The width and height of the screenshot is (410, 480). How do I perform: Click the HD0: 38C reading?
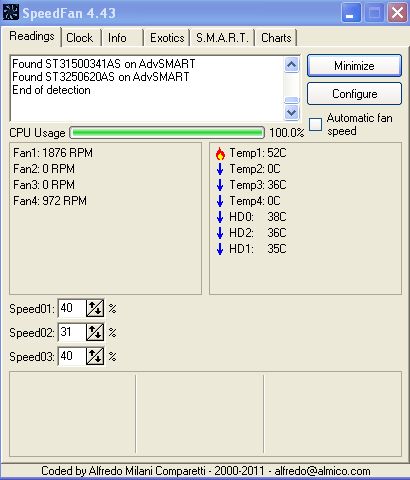tap(258, 217)
